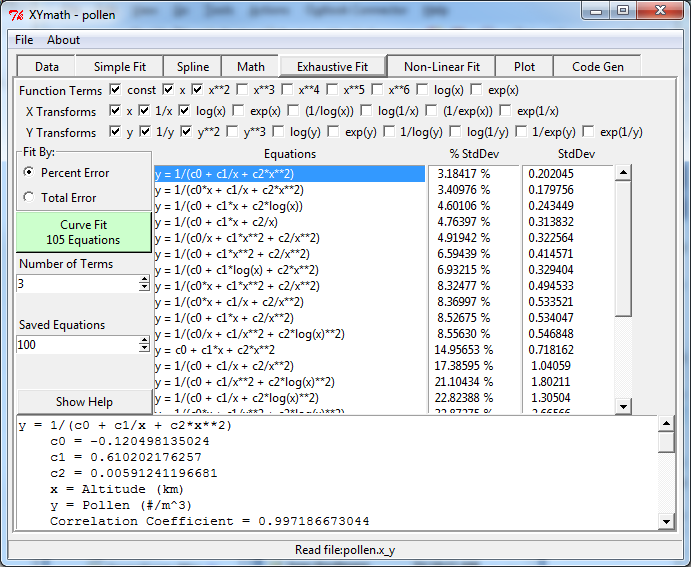Toggle the log(x) X transform checkbox
This screenshot has width=691, height=567.
[x=186, y=111]
